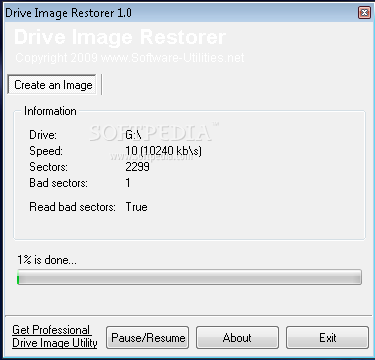Click the "Read bad sectors:" label

(x=72, y=207)
